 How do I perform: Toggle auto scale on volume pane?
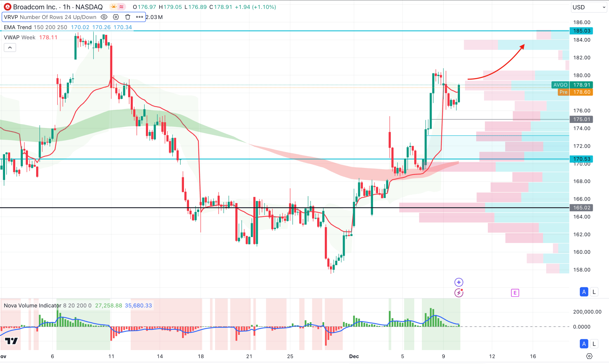point(584,344)
